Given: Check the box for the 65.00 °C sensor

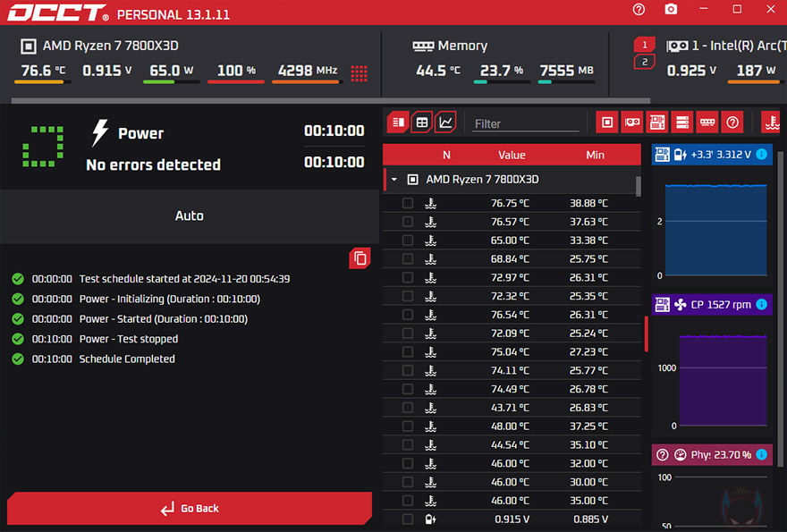Looking at the screenshot, I should (x=408, y=241).
